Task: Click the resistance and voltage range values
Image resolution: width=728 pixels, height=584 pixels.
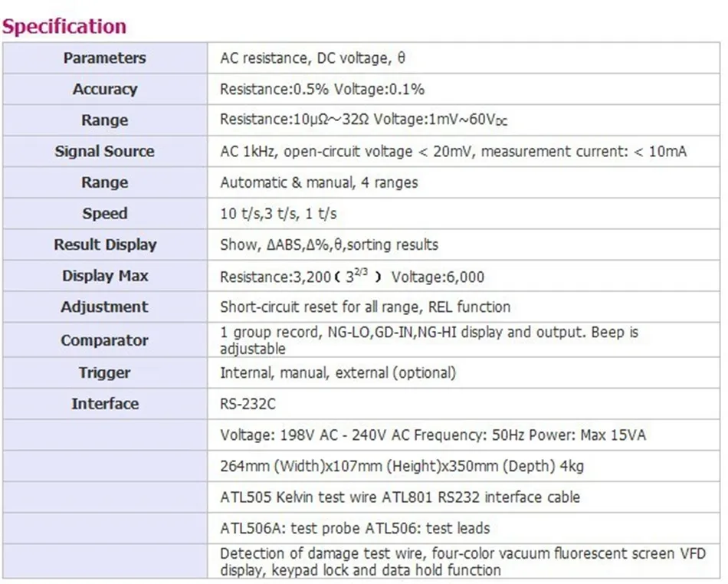Action: [x=363, y=120]
